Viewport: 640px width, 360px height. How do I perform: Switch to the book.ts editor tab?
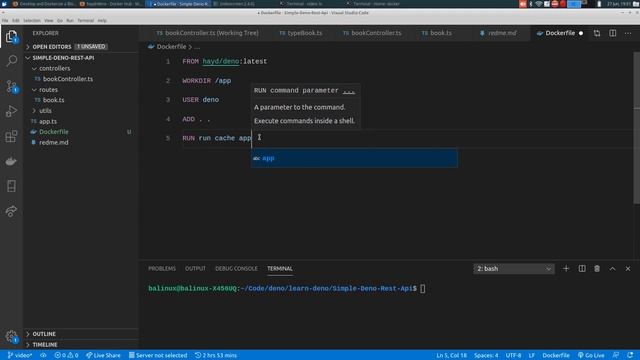[x=437, y=33]
